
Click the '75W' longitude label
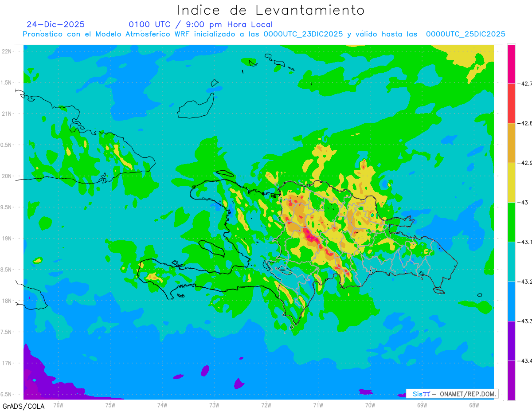(x=110, y=405)
